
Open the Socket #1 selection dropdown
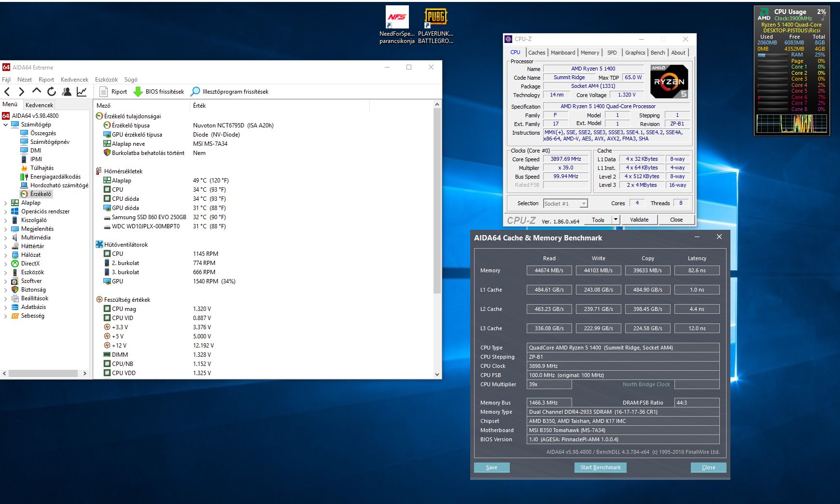(x=583, y=204)
